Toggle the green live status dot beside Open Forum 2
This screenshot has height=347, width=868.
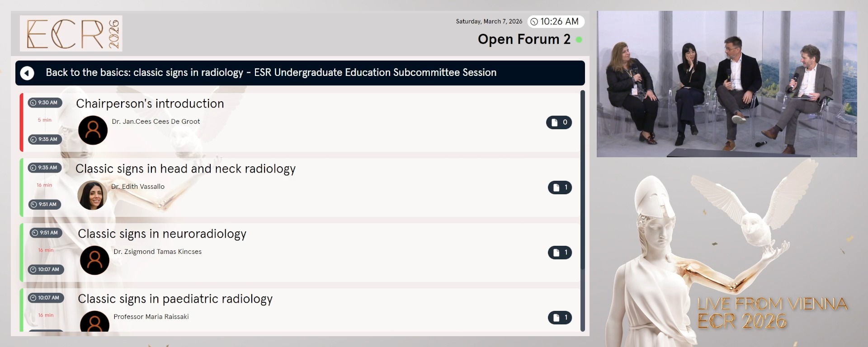[x=580, y=40]
